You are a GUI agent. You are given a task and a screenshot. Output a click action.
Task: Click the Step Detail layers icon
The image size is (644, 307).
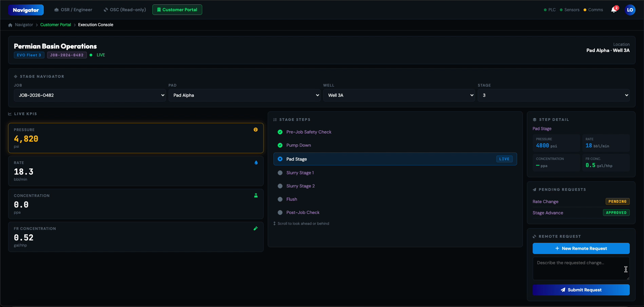click(x=534, y=120)
